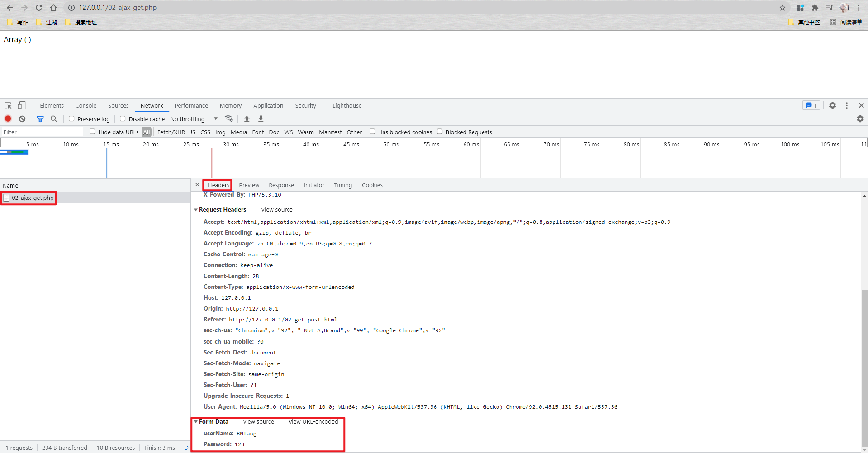Open the browser home page
Screen dimensions: 868x453
(x=53, y=8)
